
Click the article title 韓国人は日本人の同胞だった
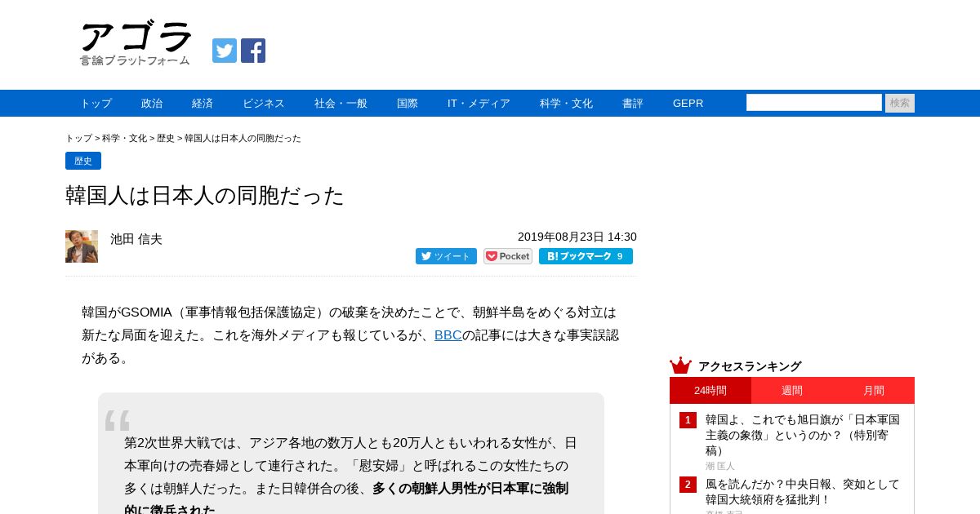pyautogui.click(x=205, y=196)
